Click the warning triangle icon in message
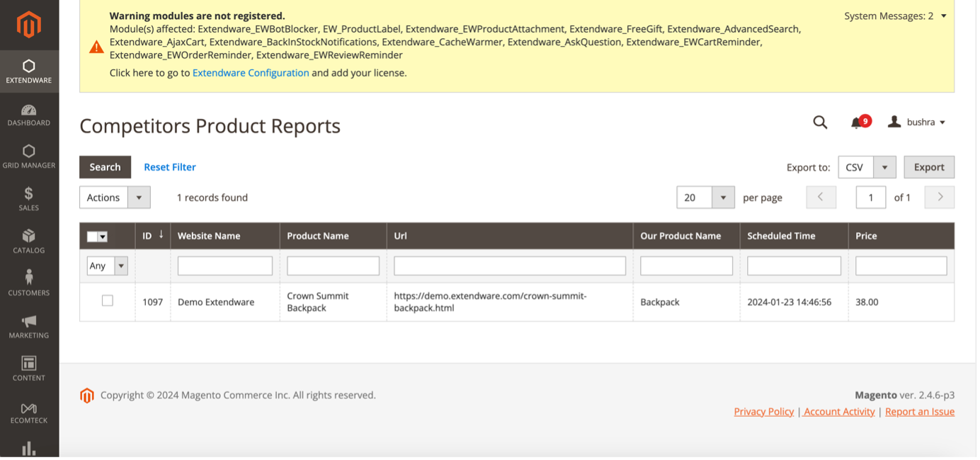 pyautogui.click(x=96, y=47)
